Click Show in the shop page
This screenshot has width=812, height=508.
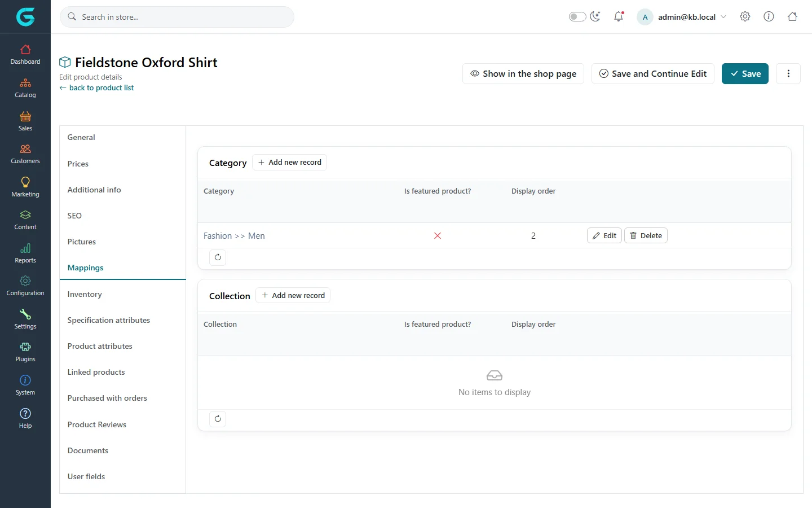point(523,73)
